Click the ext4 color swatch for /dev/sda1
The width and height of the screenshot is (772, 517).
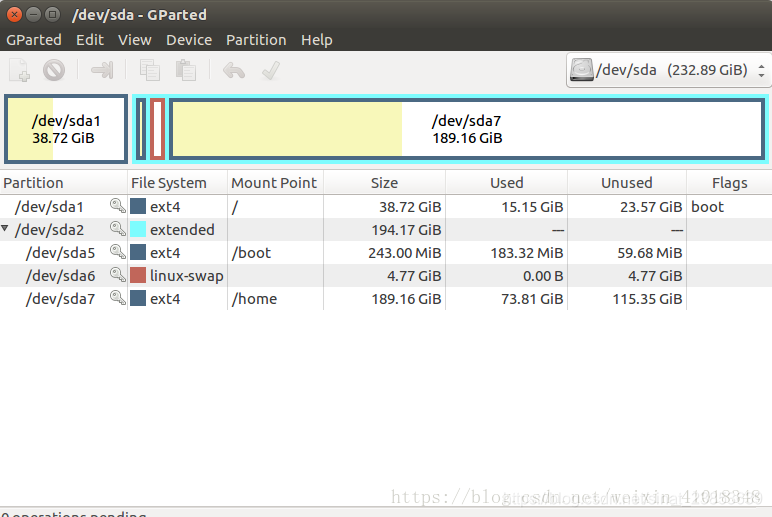pyautogui.click(x=138, y=206)
